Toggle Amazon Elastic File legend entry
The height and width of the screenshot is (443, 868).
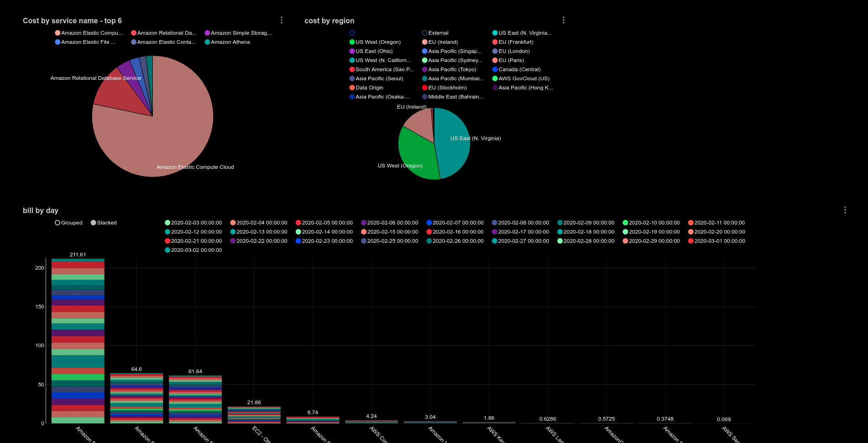click(x=85, y=42)
